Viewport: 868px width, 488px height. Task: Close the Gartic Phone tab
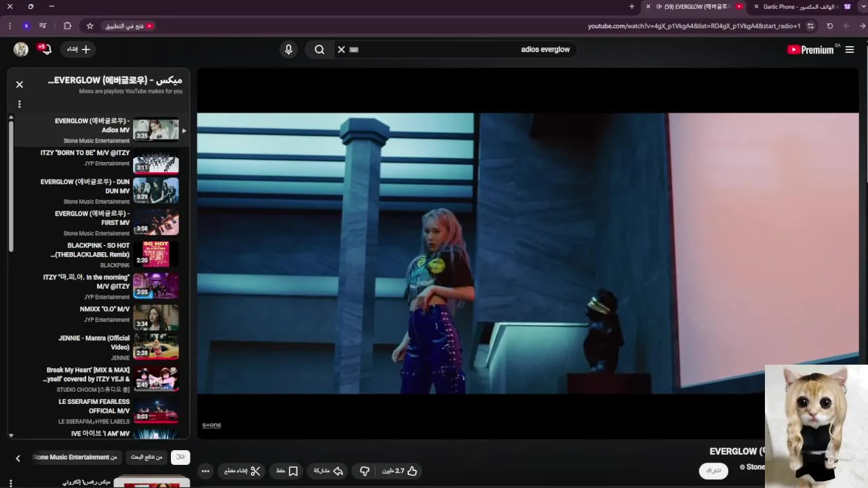pyautogui.click(x=756, y=7)
